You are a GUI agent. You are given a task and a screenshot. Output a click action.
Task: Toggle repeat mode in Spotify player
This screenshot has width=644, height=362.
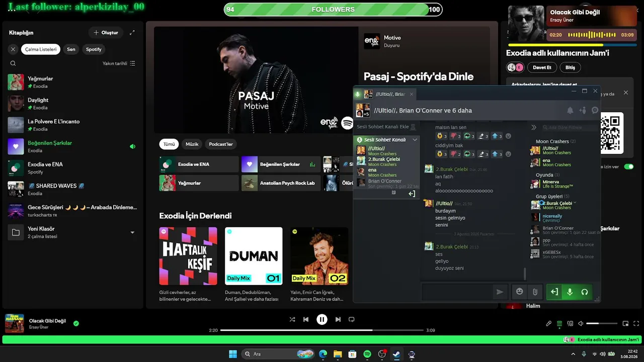[x=352, y=319]
